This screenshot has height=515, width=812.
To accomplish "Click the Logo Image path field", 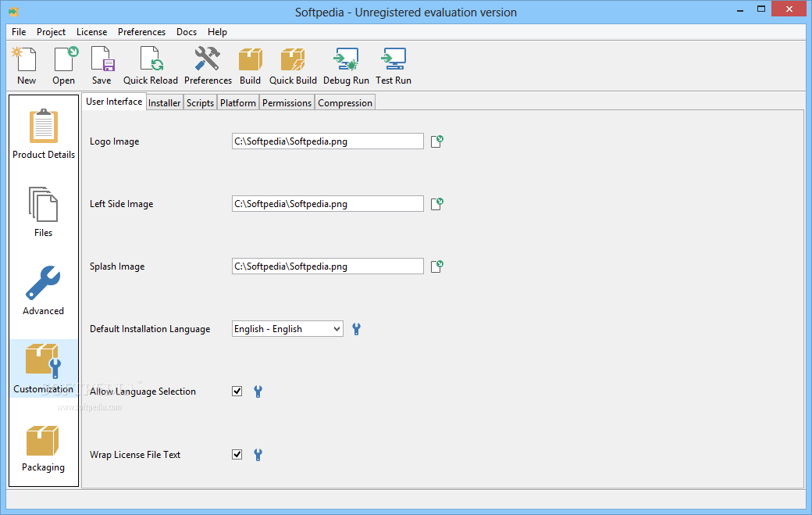I will (x=328, y=141).
